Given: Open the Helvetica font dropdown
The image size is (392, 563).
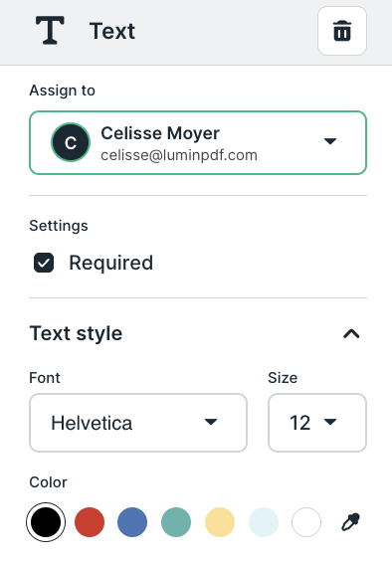Looking at the screenshot, I should pos(138,423).
